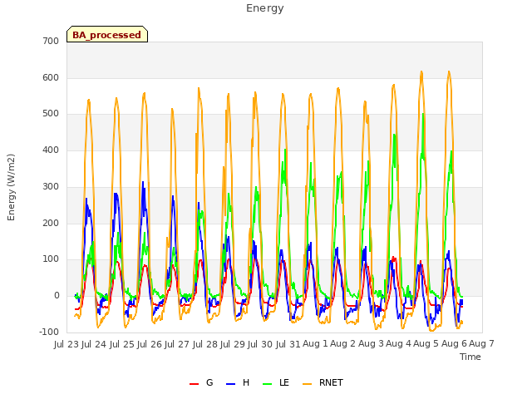Viewport: 532px width, 399px height.
Task: Click the Jul 23 x-axis date label
Action: [x=66, y=344]
